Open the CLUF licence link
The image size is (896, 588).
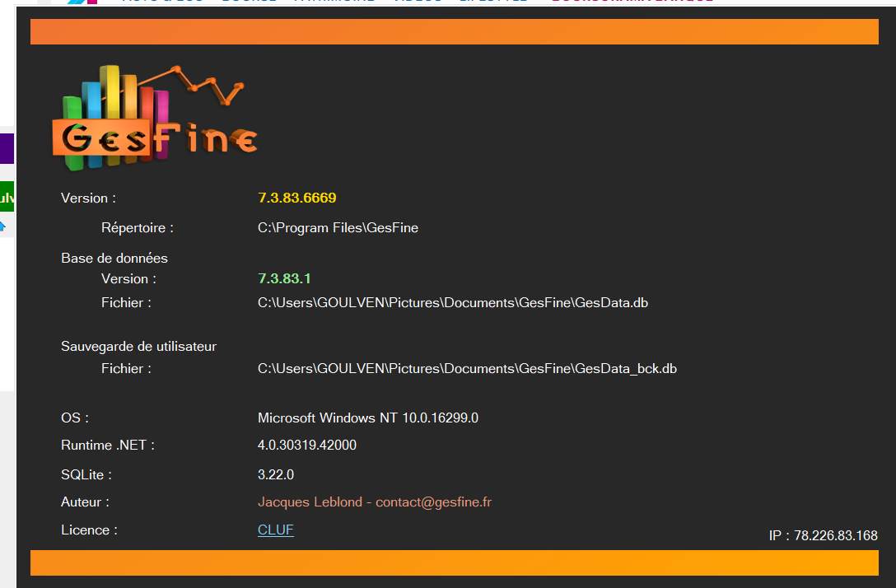tap(275, 530)
